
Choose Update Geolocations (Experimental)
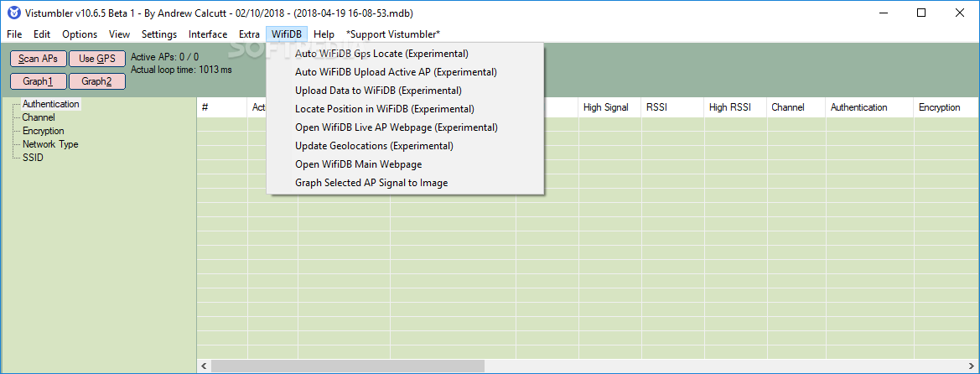click(406, 146)
